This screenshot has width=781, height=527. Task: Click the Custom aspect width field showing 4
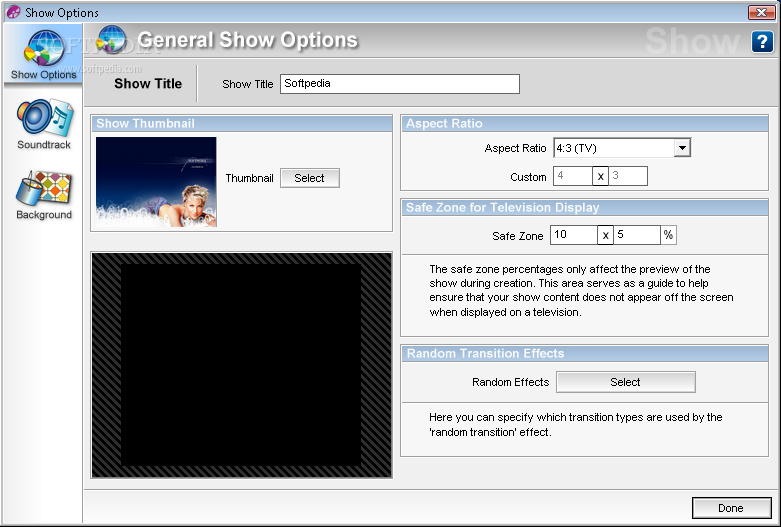point(573,176)
